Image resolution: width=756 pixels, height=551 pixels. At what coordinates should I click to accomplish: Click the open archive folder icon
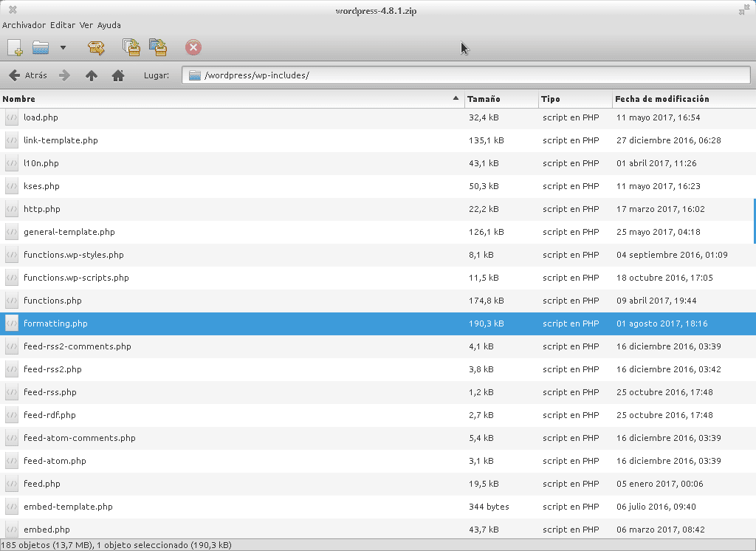(x=41, y=48)
